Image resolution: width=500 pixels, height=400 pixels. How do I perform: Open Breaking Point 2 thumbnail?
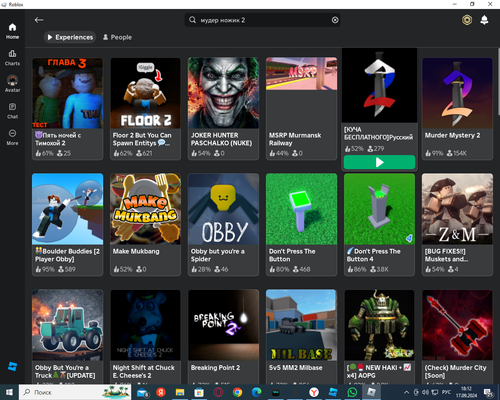223,325
